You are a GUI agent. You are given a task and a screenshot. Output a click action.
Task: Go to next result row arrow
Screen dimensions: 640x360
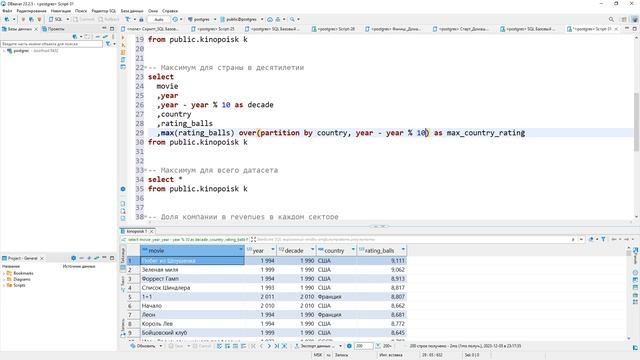coord(269,346)
